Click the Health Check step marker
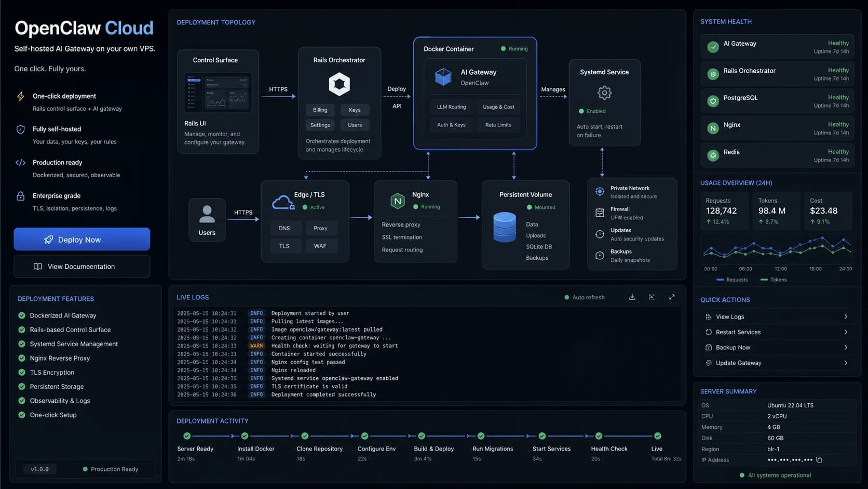868x489 pixels. [599, 436]
